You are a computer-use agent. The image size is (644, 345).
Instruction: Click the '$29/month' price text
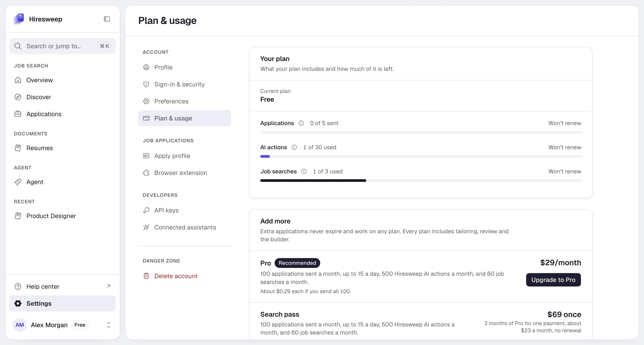[561, 263]
